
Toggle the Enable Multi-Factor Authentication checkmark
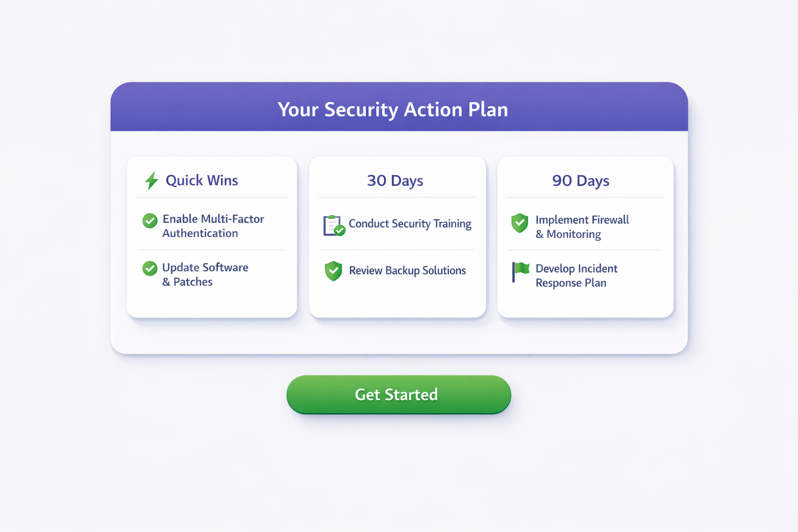(150, 221)
